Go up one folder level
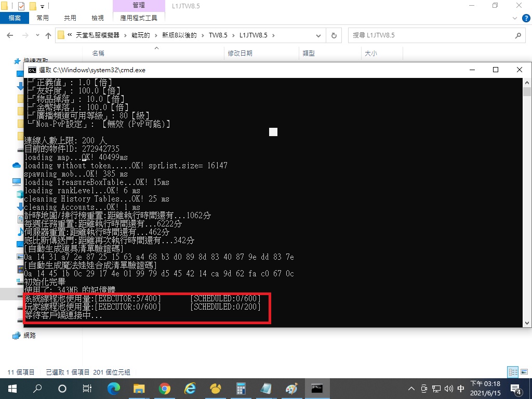The width and height of the screenshot is (532, 399). [48, 35]
